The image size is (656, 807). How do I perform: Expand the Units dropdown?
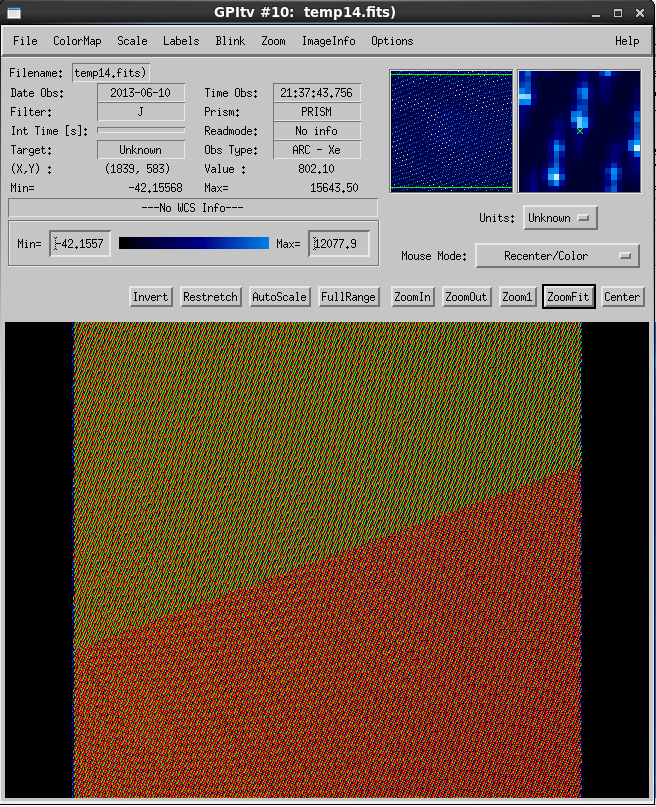pos(559,218)
